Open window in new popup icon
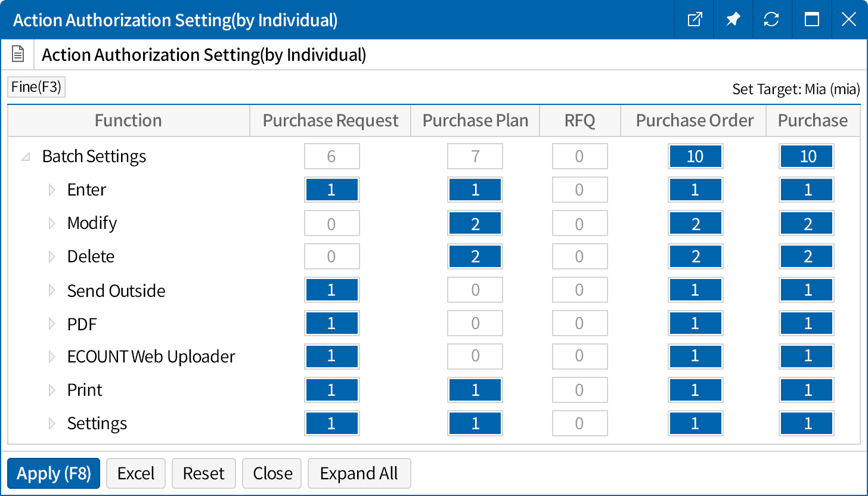868x496 pixels. (x=695, y=20)
